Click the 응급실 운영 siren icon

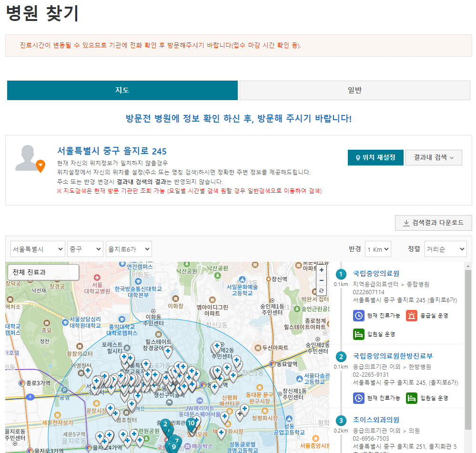412,316
